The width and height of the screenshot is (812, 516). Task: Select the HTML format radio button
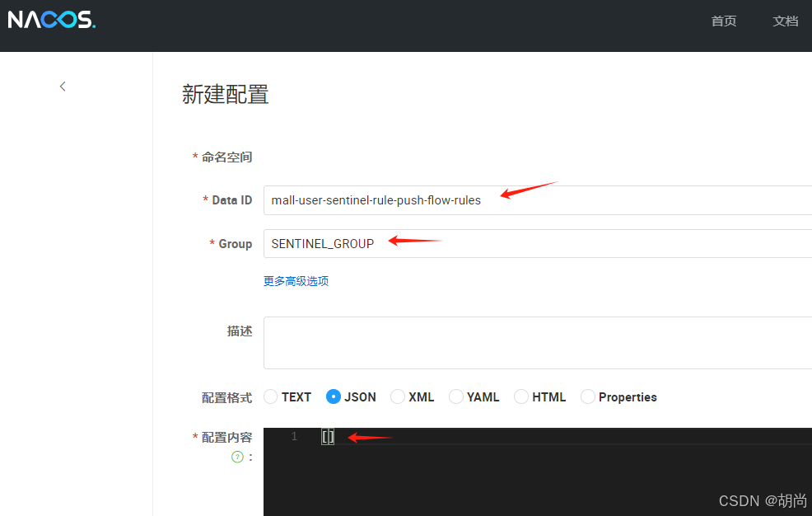[x=521, y=396]
